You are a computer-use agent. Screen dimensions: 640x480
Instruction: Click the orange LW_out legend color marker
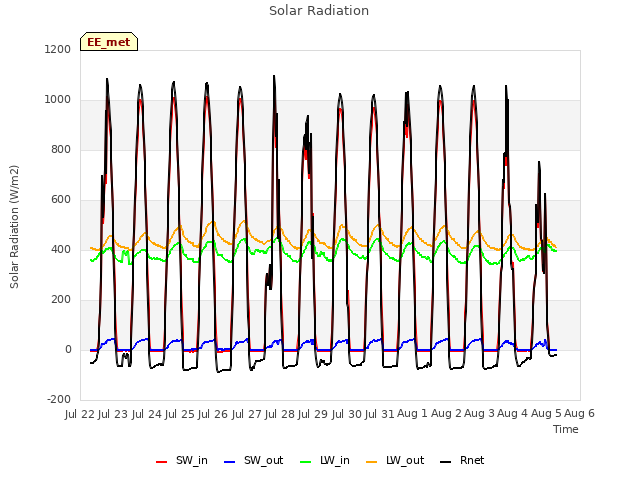point(372,462)
